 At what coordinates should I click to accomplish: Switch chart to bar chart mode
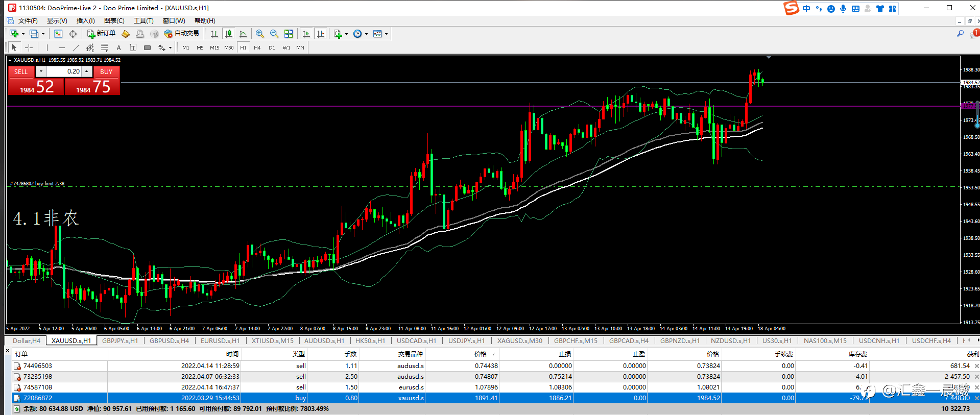tap(214, 34)
